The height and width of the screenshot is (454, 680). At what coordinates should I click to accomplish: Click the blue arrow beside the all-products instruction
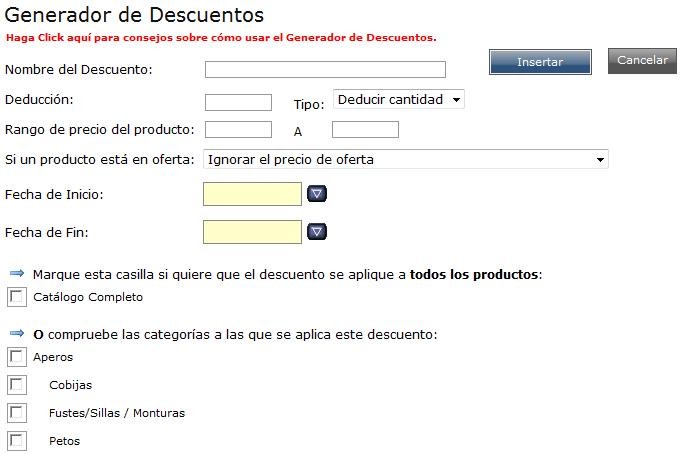(x=16, y=273)
